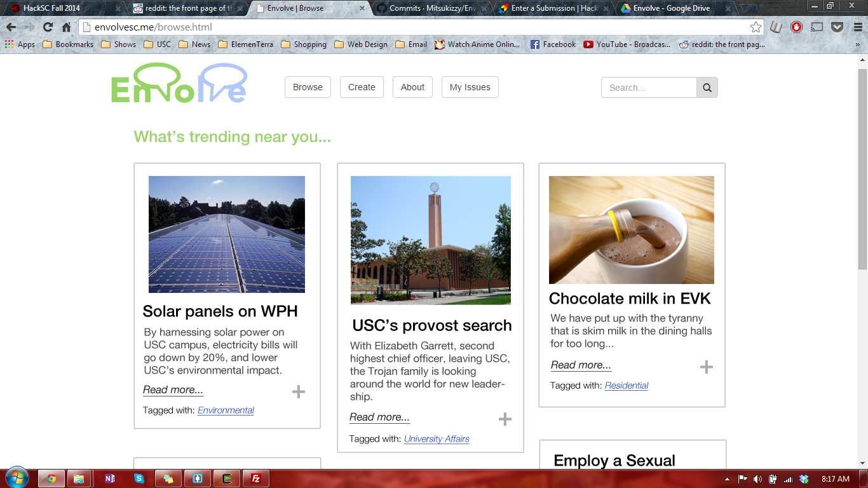
Task: Click the chocolate milk photo
Action: click(x=632, y=230)
